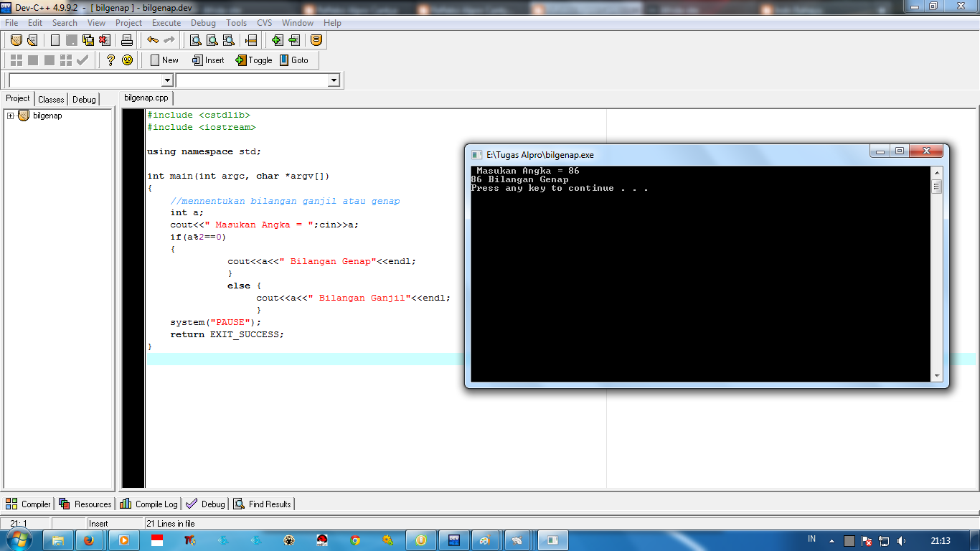The width and height of the screenshot is (980, 551).
Task: Open the View menu
Action: 96,23
